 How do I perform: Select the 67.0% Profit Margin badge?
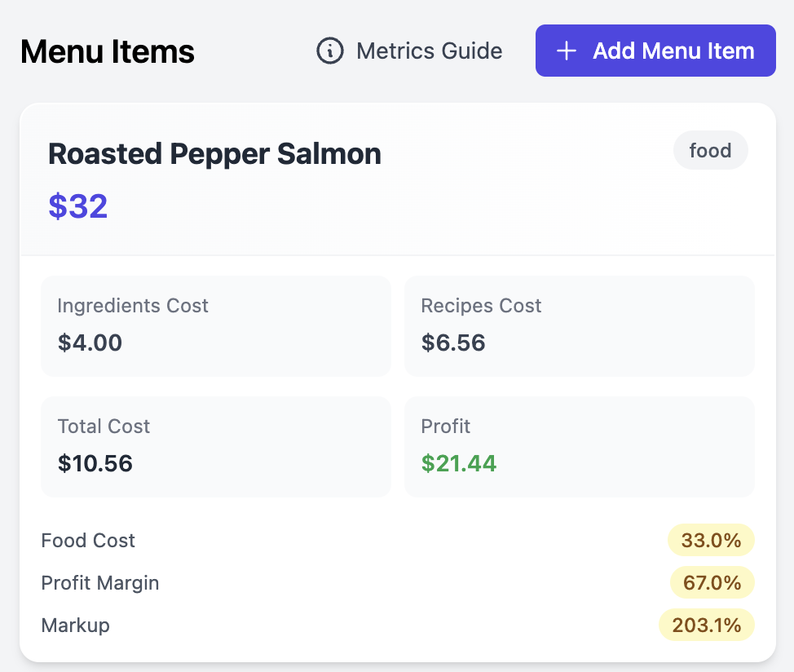tap(710, 582)
